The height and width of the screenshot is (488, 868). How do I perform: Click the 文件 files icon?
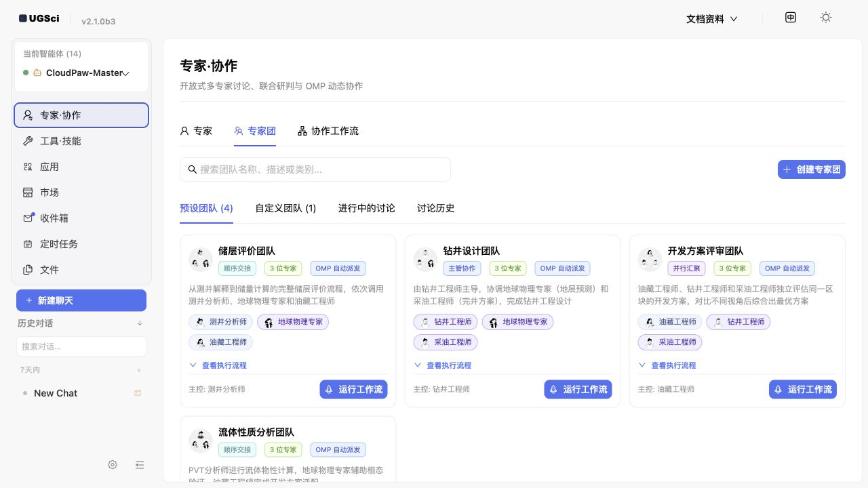(x=28, y=270)
